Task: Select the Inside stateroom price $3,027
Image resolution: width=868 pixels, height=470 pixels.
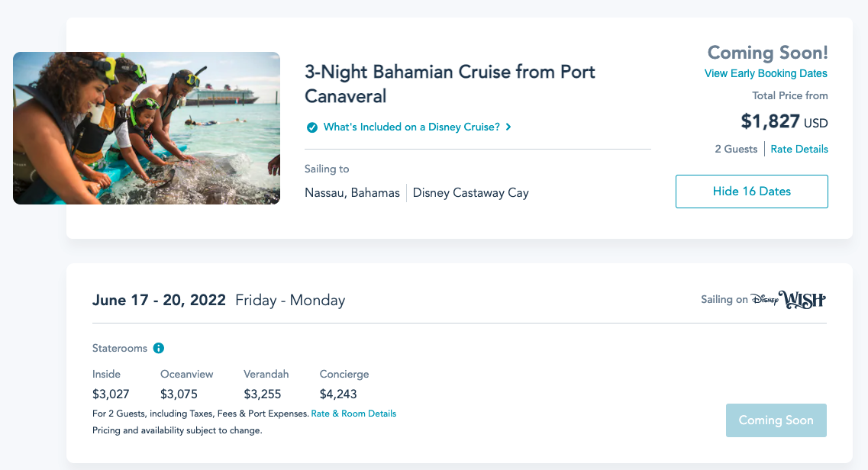Action: click(x=111, y=394)
